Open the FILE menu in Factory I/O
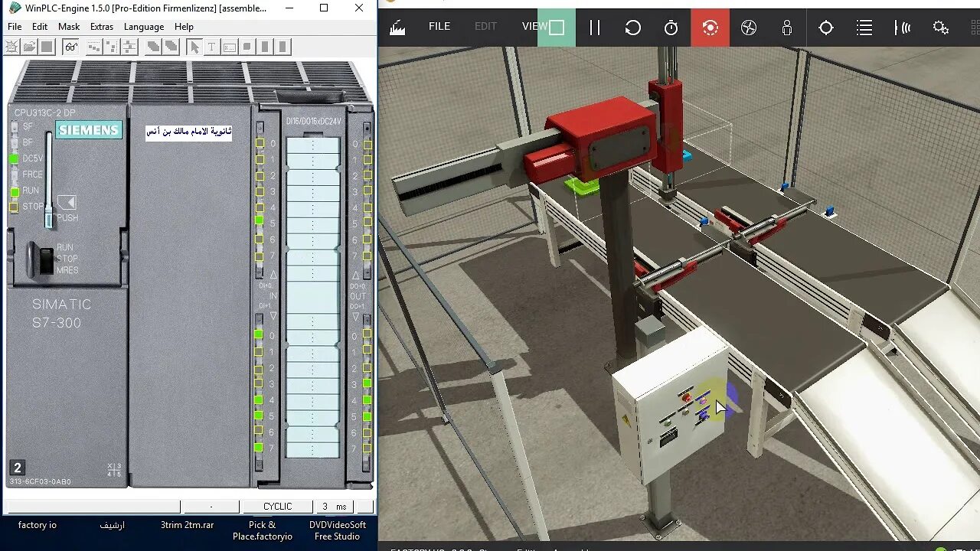The image size is (980, 551). [439, 26]
